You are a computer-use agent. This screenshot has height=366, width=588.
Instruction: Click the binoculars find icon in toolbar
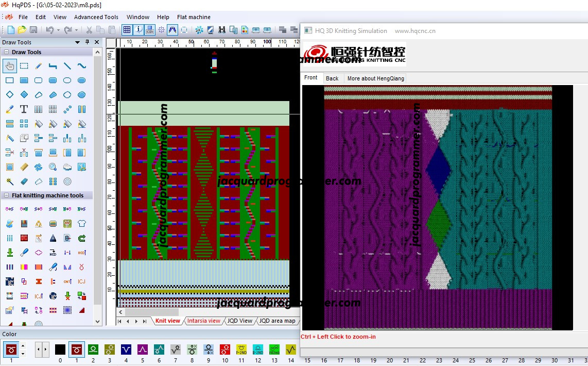(222, 30)
